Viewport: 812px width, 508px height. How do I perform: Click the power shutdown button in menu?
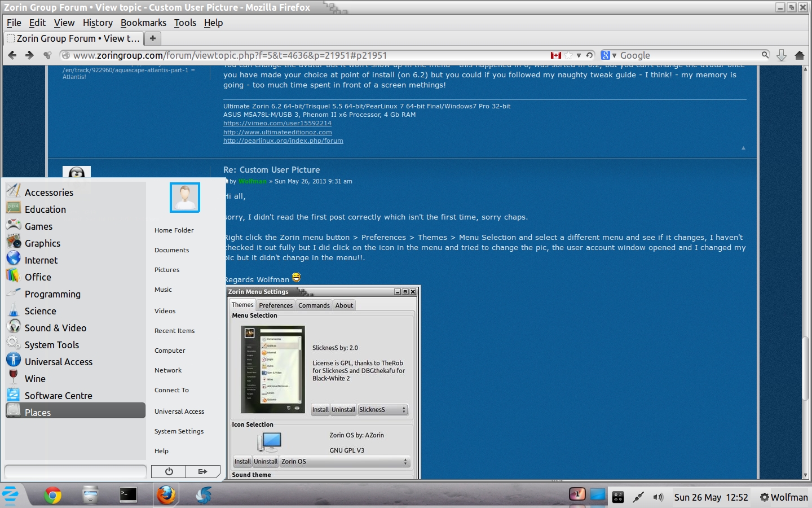(x=169, y=471)
